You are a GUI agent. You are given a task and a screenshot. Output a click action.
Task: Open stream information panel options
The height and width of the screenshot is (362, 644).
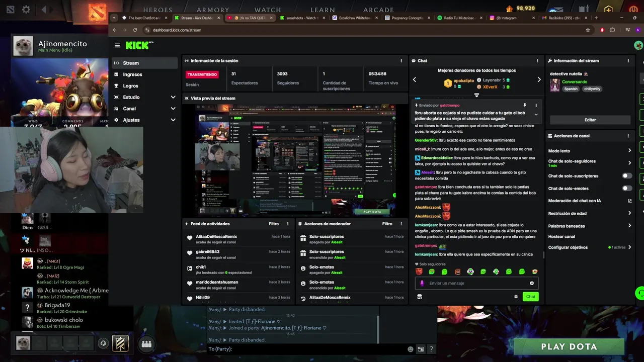[628, 61]
